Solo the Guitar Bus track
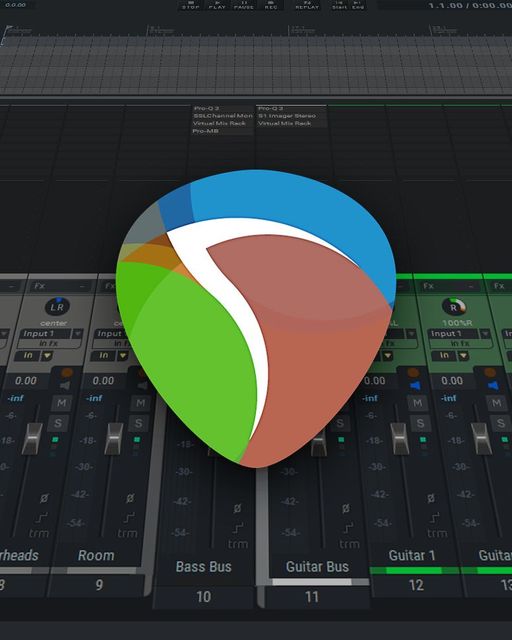Viewport: 512px width, 640px height. click(x=340, y=423)
